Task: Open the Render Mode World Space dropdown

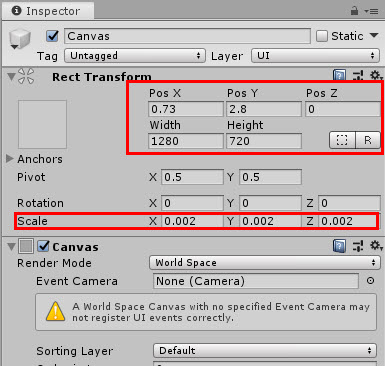Action: (265, 263)
